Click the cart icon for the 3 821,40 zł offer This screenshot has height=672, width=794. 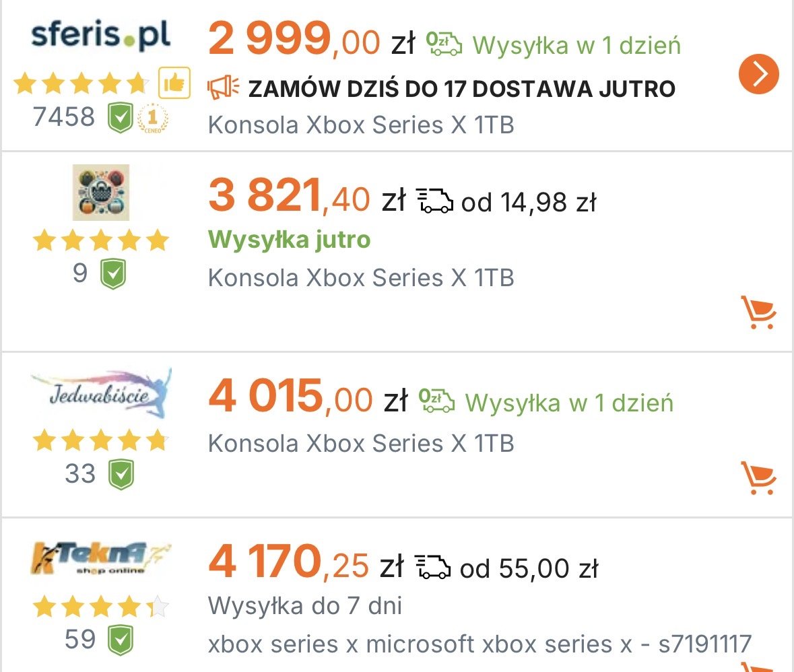(758, 312)
